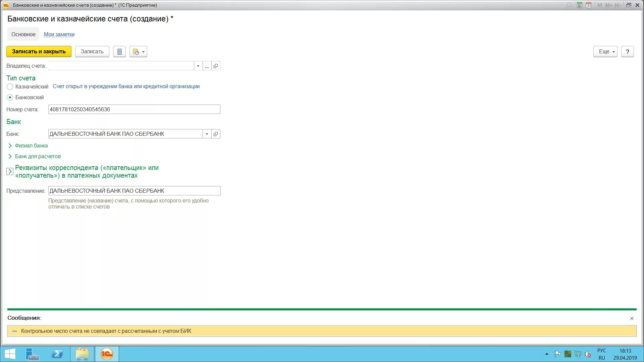Click the print/document icon in toolbar
644x362 pixels.
point(118,51)
